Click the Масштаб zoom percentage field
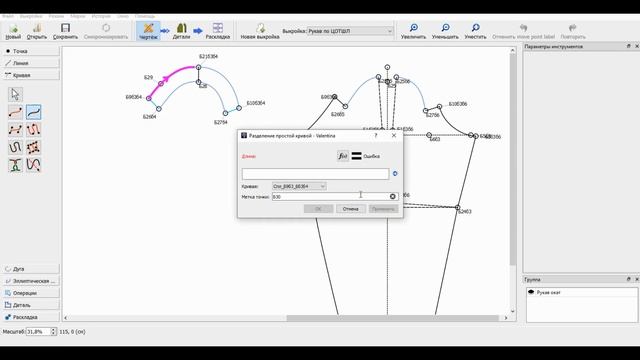 [x=38, y=332]
